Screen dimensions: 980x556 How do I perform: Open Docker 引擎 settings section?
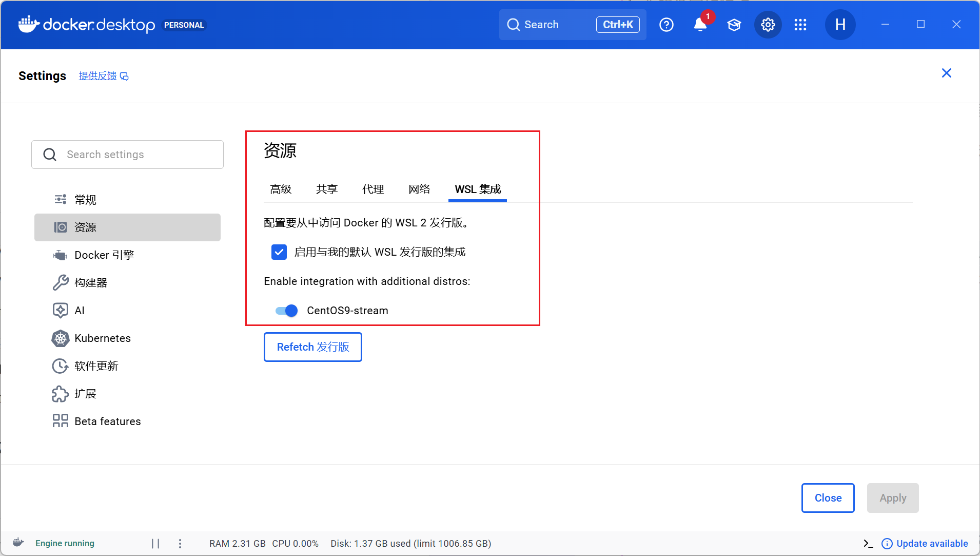104,255
